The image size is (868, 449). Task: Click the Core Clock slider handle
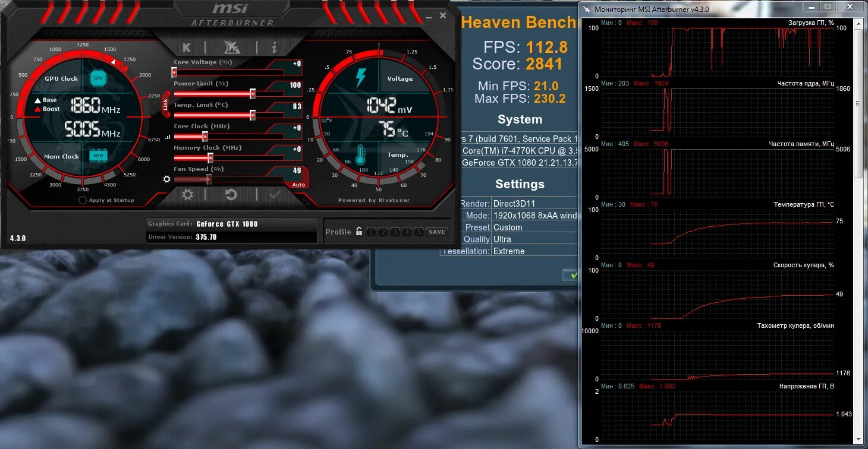click(x=205, y=137)
